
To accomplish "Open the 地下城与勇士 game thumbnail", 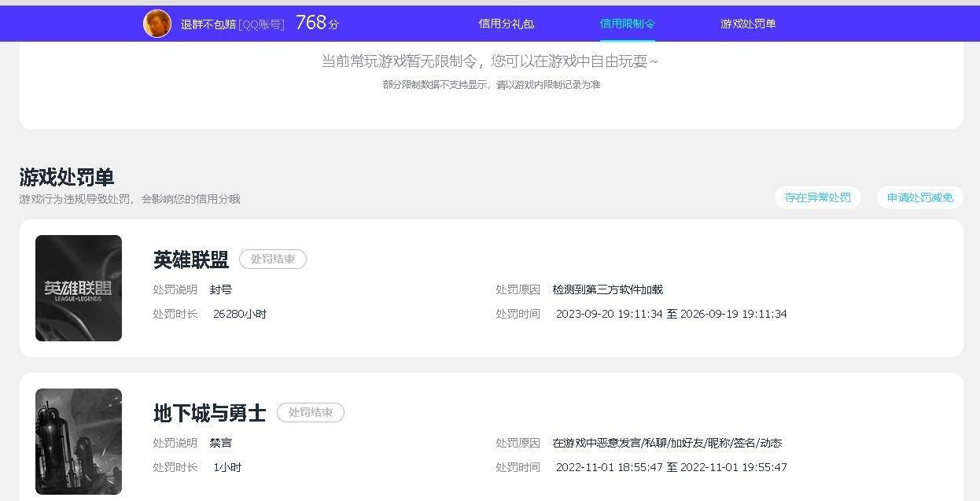I will 79,441.
